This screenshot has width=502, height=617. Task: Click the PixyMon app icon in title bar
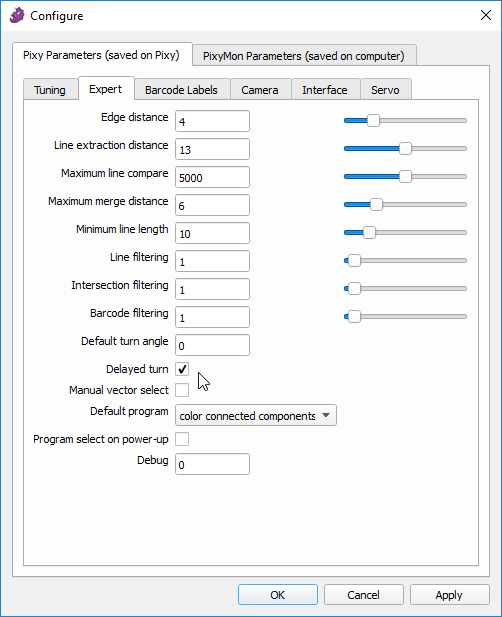point(17,16)
